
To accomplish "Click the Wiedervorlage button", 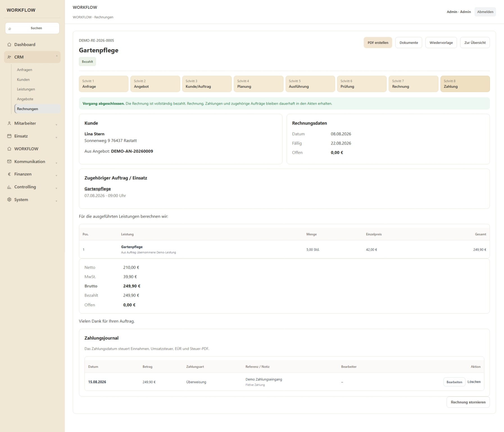I will [x=441, y=43].
